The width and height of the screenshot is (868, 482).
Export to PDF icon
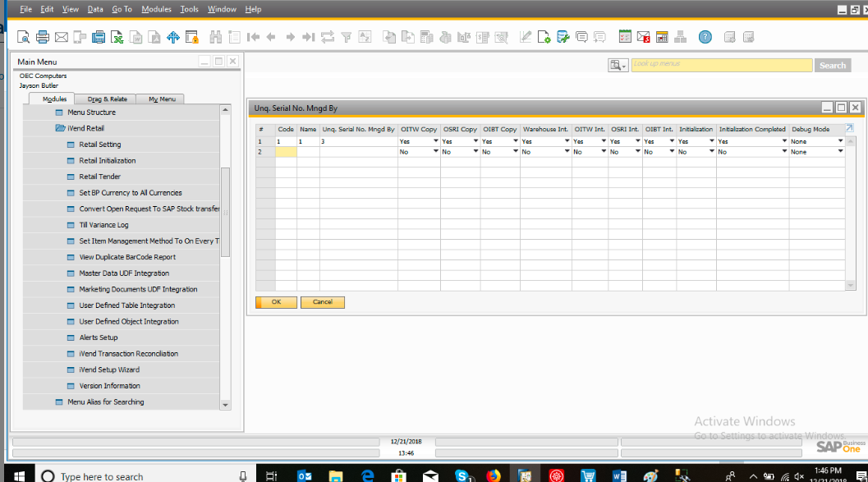(x=154, y=37)
